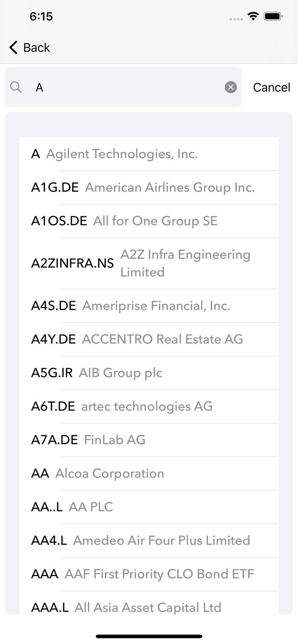Pick the A4S.DE Ameriprise Financial result
This screenshot has height=644, width=298.
[x=149, y=306]
